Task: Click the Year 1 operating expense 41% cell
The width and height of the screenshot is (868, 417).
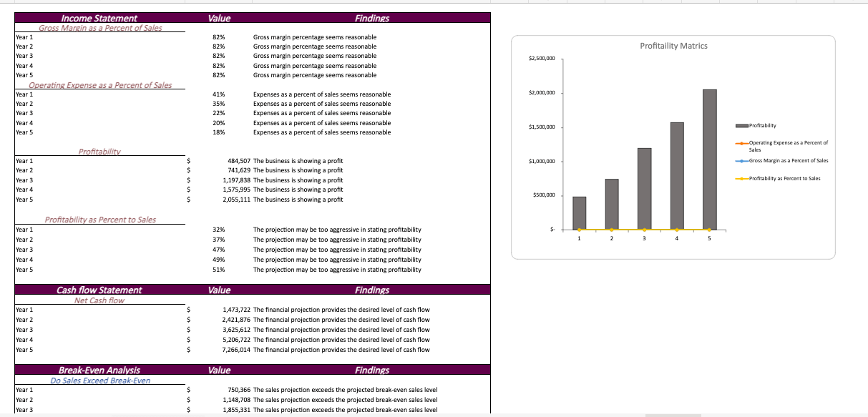Action: point(219,94)
